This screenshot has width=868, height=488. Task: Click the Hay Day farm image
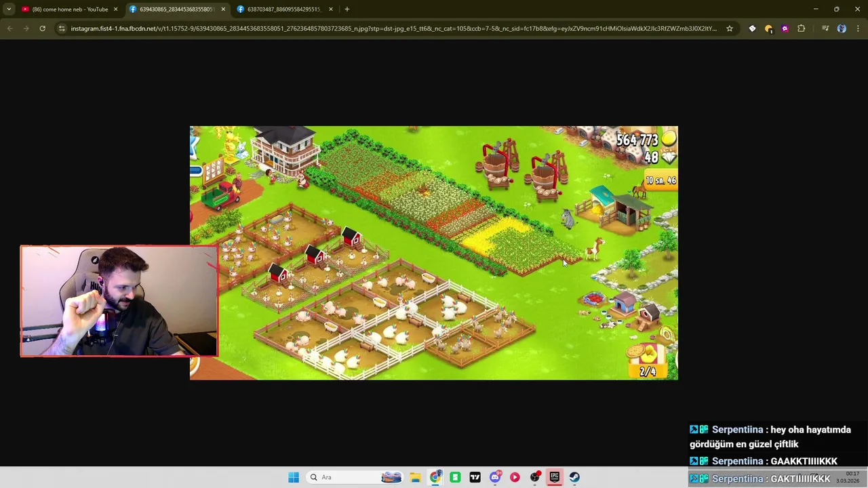click(x=434, y=253)
